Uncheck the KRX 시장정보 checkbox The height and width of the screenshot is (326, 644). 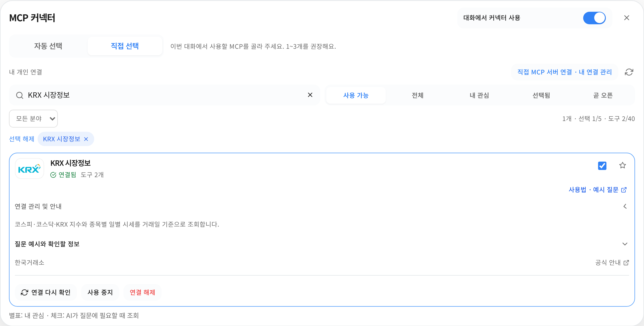coord(602,166)
